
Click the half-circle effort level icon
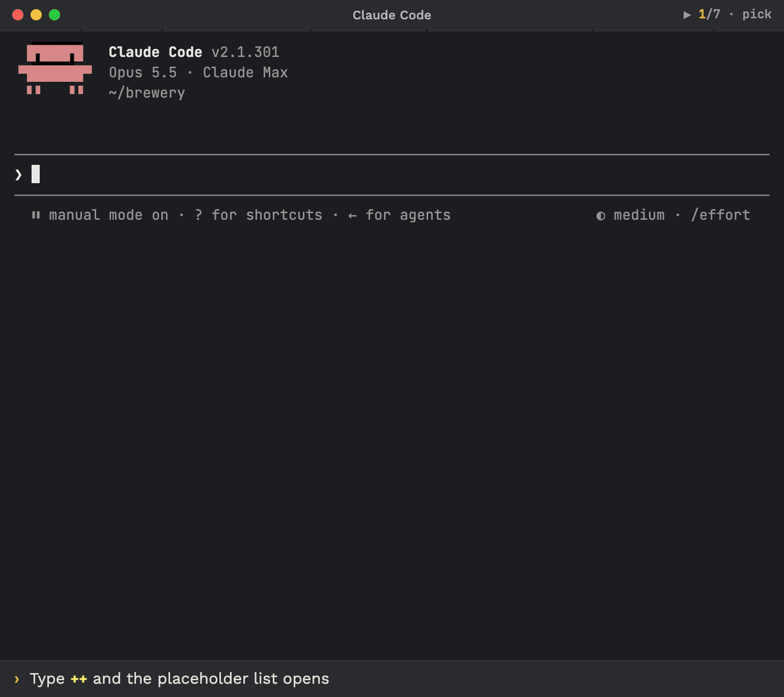[600, 216]
